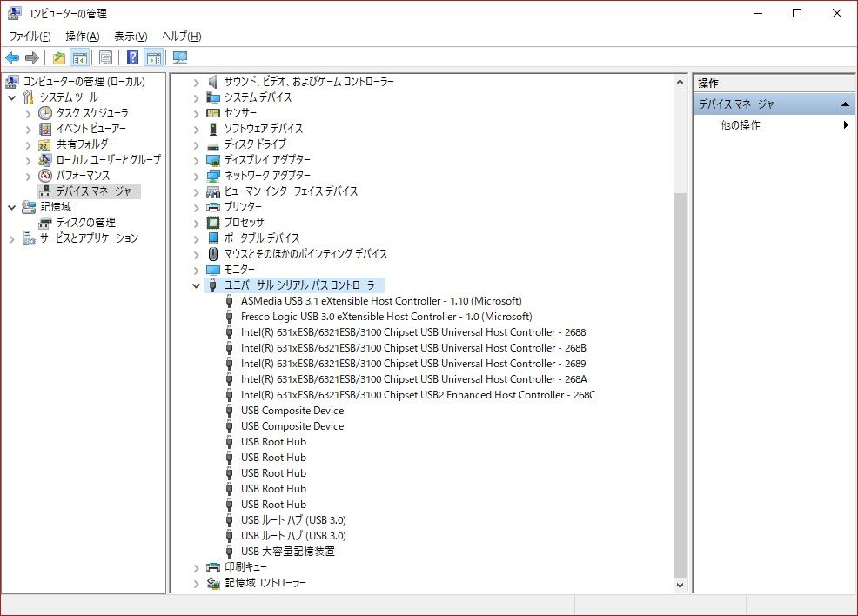Viewport: 858px width, 616px height.
Task: Toggle the Show/Hide Console Tree toolbar button
Action: pos(80,58)
